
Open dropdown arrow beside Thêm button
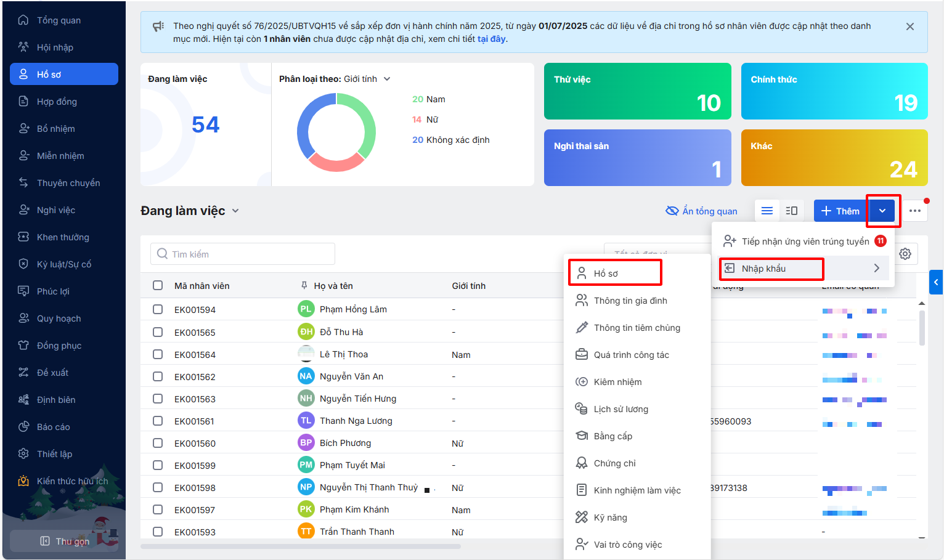(x=882, y=211)
